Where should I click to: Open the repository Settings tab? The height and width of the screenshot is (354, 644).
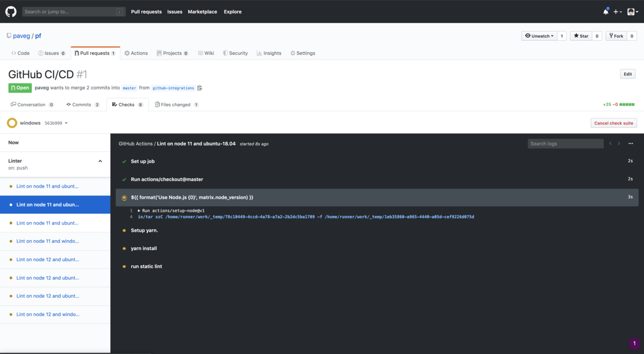tap(303, 53)
